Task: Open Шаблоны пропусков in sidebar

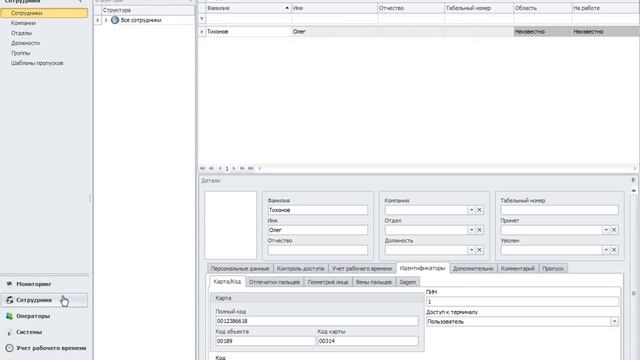Action: point(37,63)
